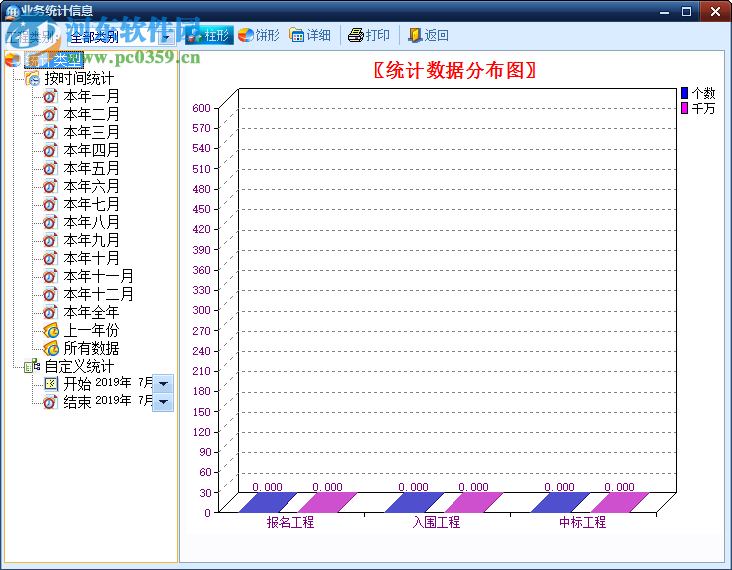The image size is (732, 570).
Task: Select 本年十二月 in the tree
Action: pyautogui.click(x=98, y=294)
